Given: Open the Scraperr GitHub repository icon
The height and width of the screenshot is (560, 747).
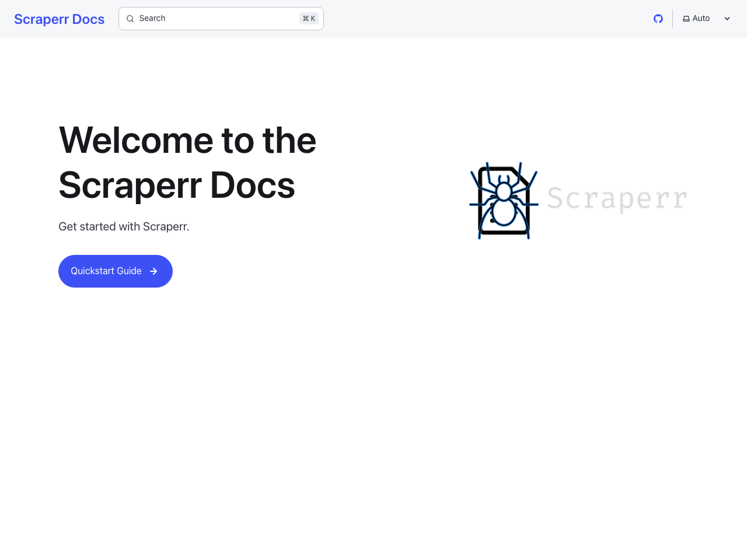Looking at the screenshot, I should tap(658, 18).
